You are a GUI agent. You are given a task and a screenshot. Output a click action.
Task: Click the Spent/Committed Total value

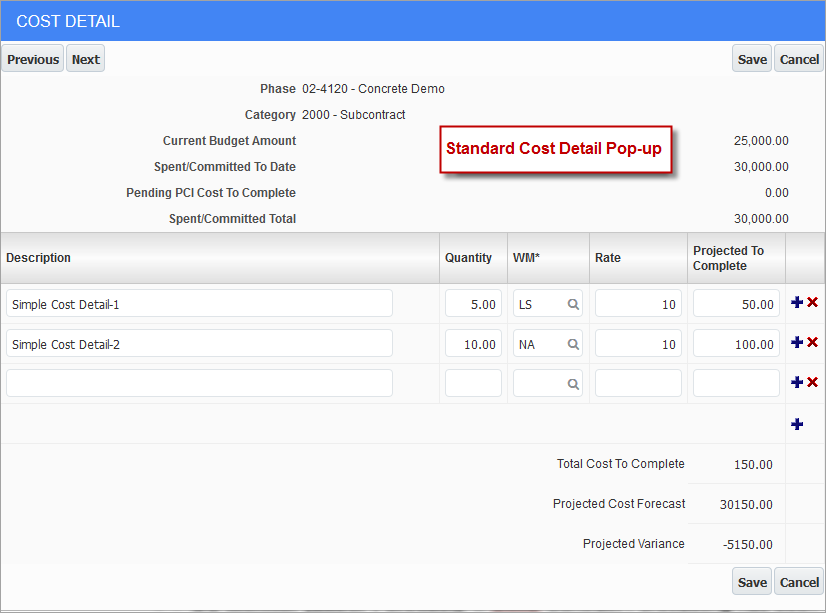[761, 219]
